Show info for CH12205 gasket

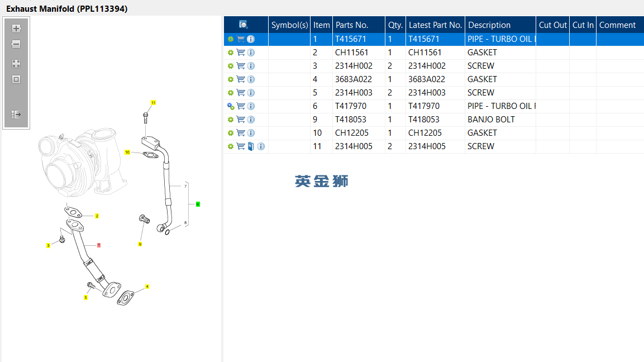click(251, 133)
